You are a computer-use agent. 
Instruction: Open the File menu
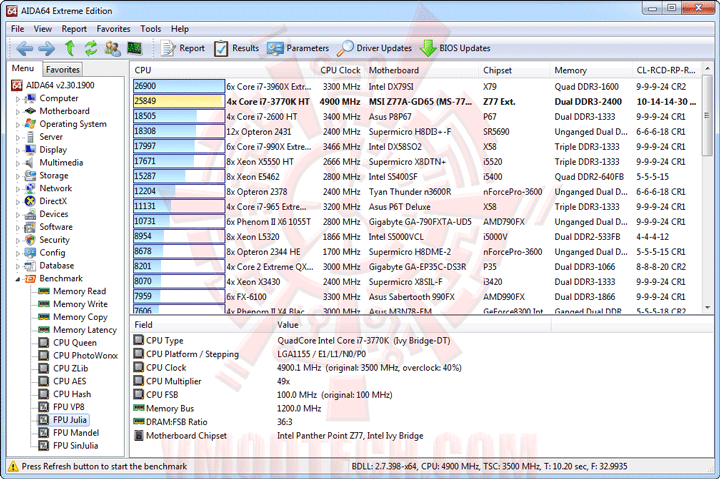17,29
